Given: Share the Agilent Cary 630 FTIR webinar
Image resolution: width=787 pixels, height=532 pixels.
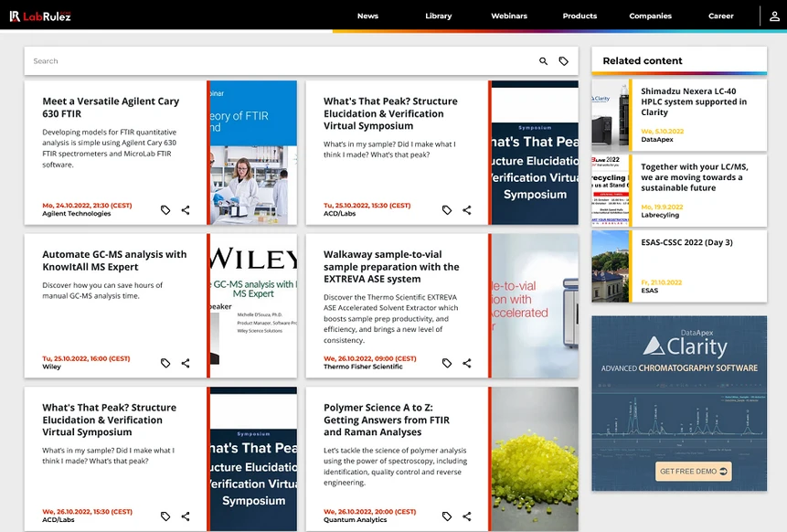Looking at the screenshot, I should point(186,210).
